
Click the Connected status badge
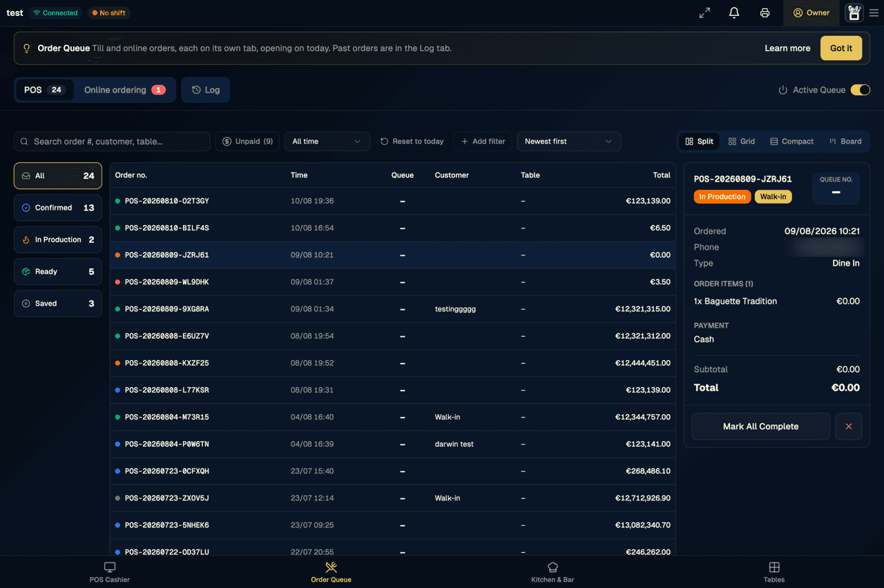coord(55,13)
